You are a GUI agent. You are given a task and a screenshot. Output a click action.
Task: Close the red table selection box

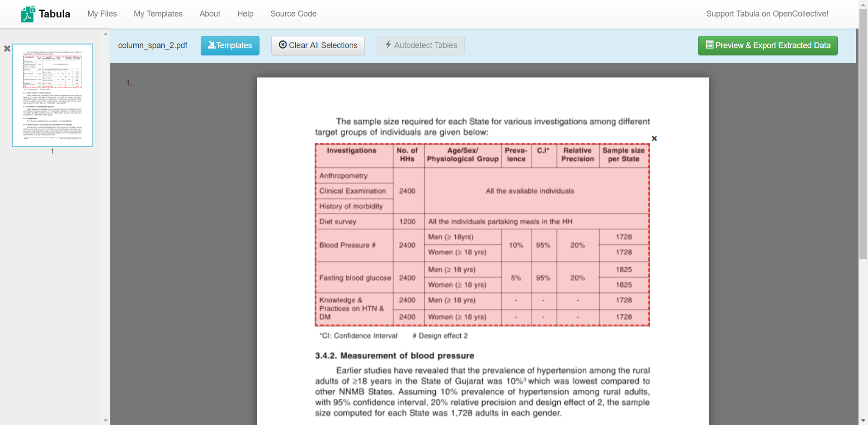[x=654, y=139]
